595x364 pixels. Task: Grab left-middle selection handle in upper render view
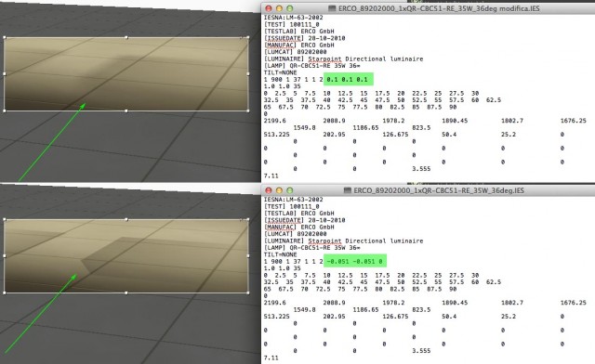point(5,74)
